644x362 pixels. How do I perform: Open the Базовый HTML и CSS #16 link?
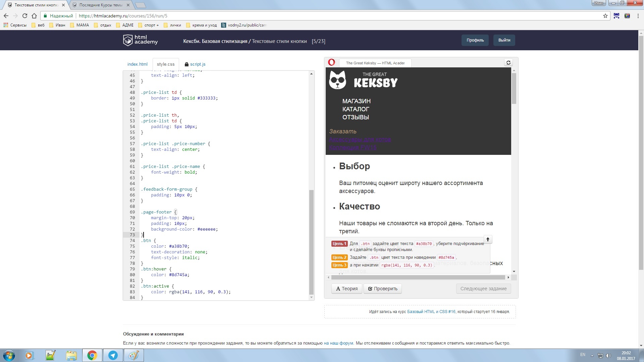tap(431, 312)
